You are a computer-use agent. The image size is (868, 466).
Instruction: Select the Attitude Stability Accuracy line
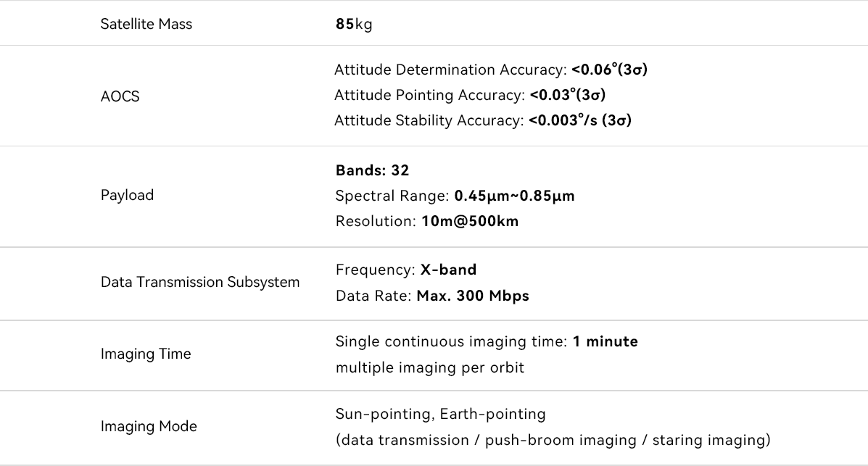483,120
